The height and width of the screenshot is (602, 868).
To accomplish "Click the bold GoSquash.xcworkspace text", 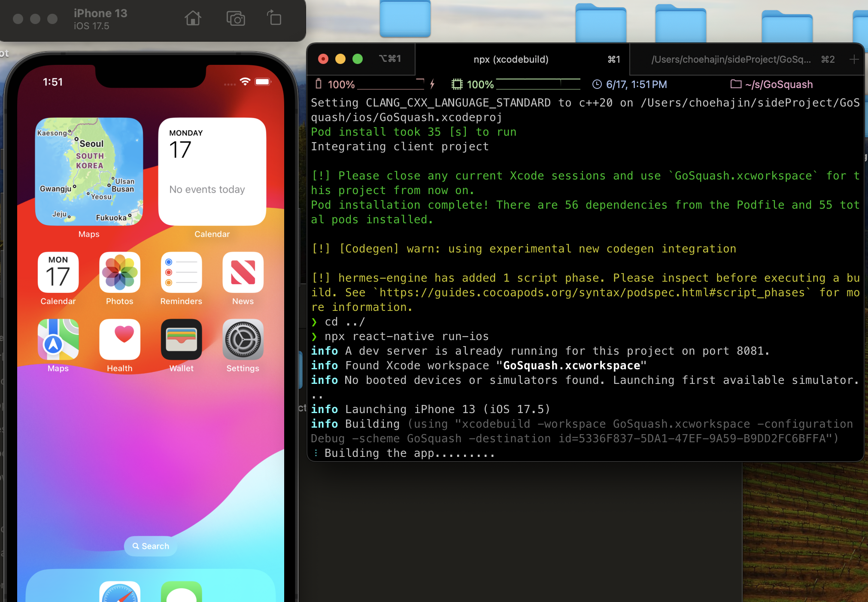I will (571, 365).
